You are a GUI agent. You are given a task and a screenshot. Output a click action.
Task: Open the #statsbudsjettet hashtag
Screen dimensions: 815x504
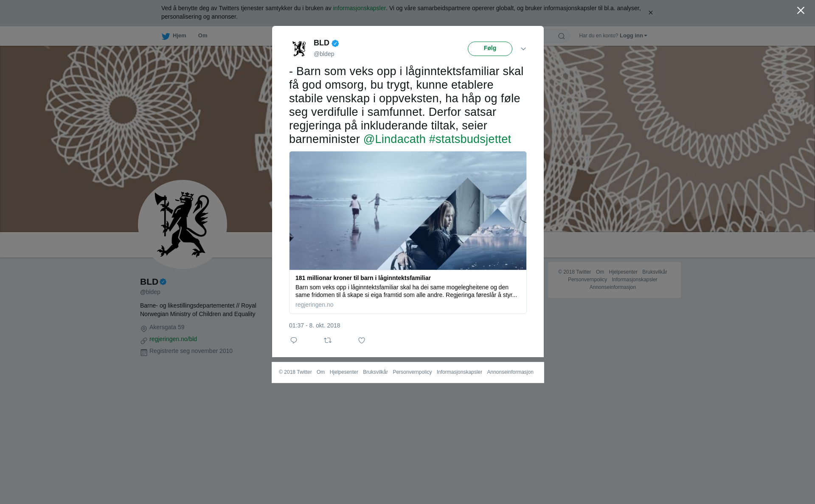pos(470,139)
